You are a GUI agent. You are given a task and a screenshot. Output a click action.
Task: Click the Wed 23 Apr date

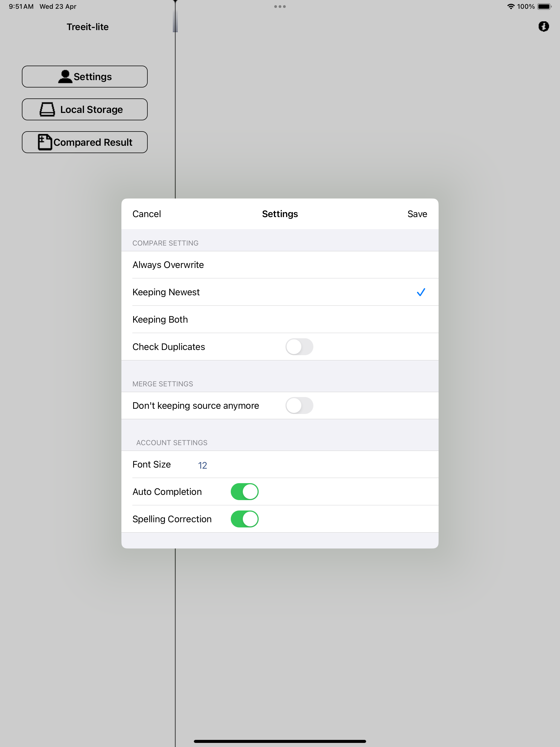58,6
